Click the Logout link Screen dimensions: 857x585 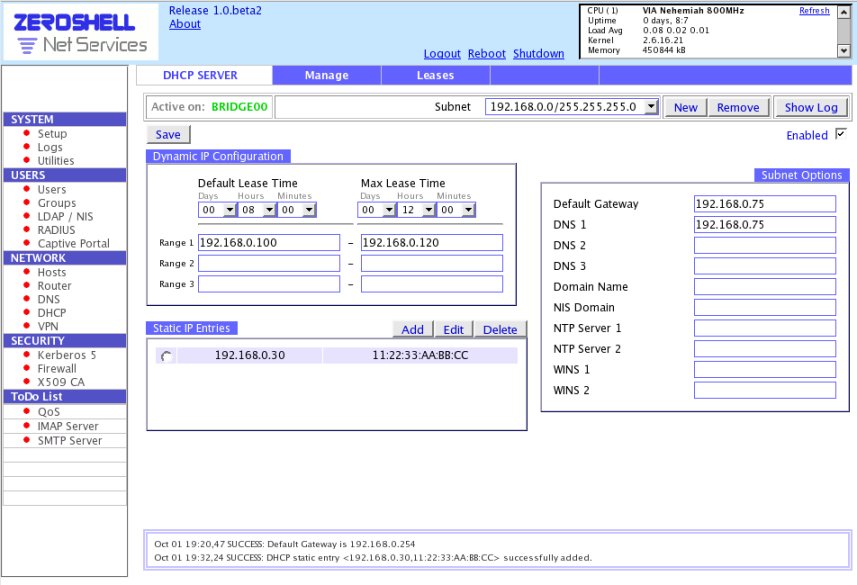click(x=442, y=54)
